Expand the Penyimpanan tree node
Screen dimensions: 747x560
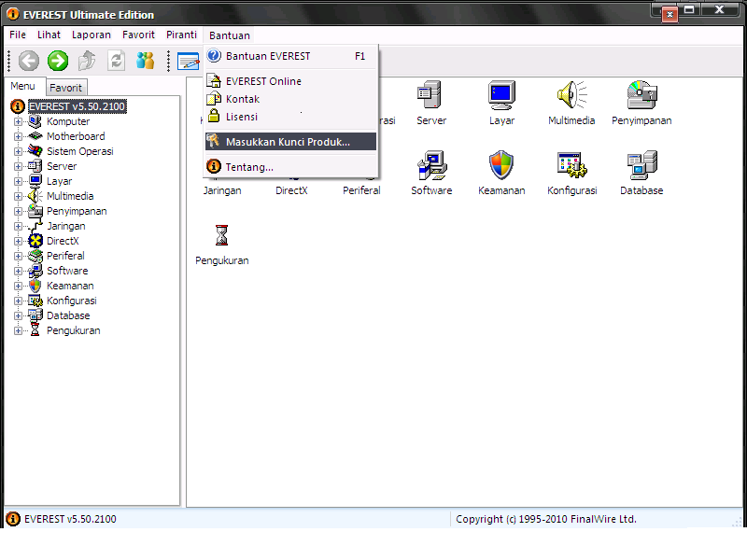18,211
